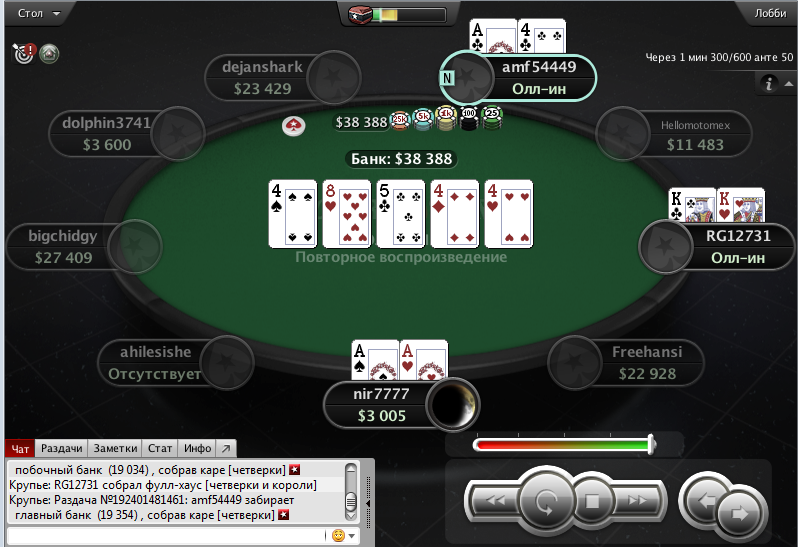
Task: Open the Лобби button
Action: pyautogui.click(x=771, y=13)
